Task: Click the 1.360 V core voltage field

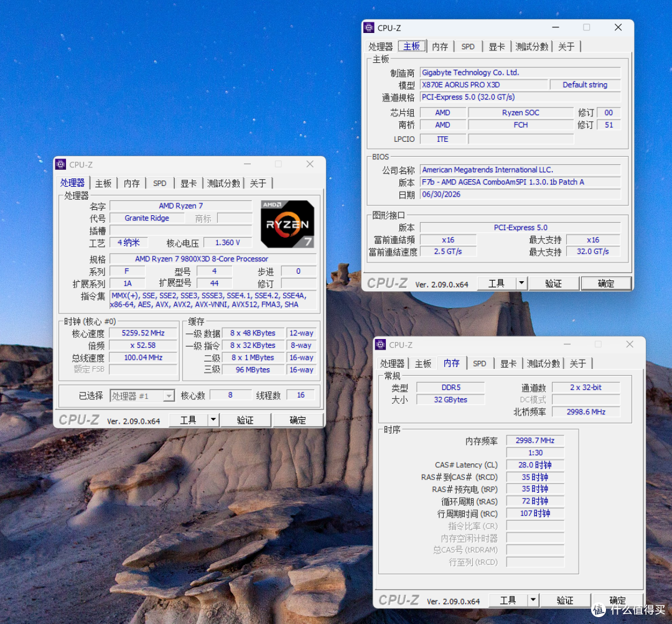Action: (x=228, y=243)
